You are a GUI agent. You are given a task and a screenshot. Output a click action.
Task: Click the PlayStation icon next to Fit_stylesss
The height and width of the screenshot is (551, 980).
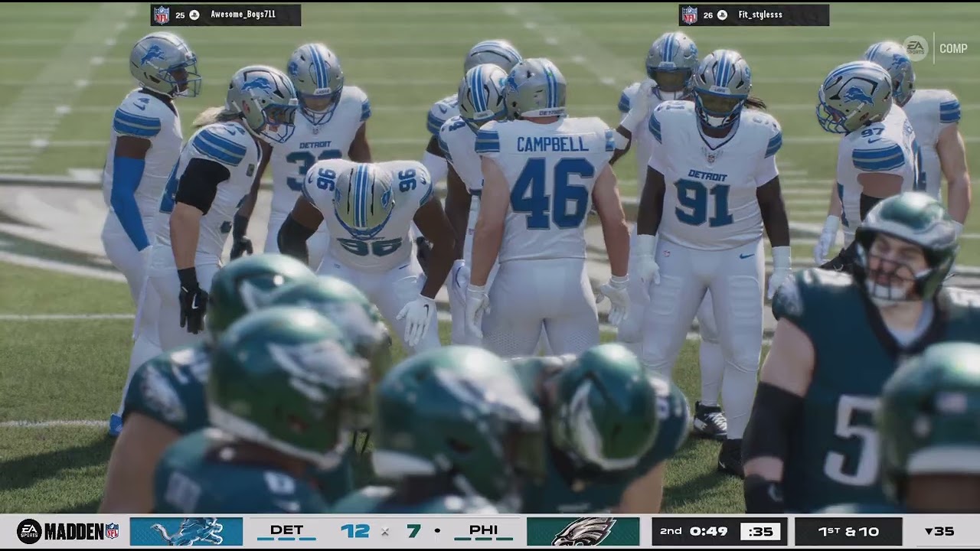tap(722, 15)
